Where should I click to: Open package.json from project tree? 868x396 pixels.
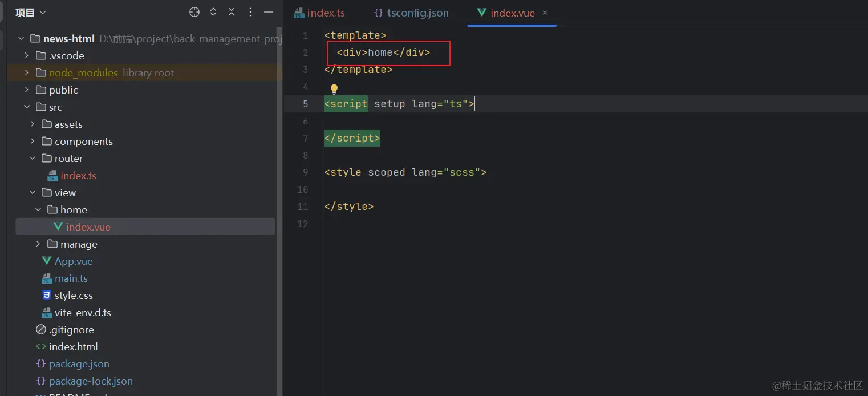pos(79,364)
